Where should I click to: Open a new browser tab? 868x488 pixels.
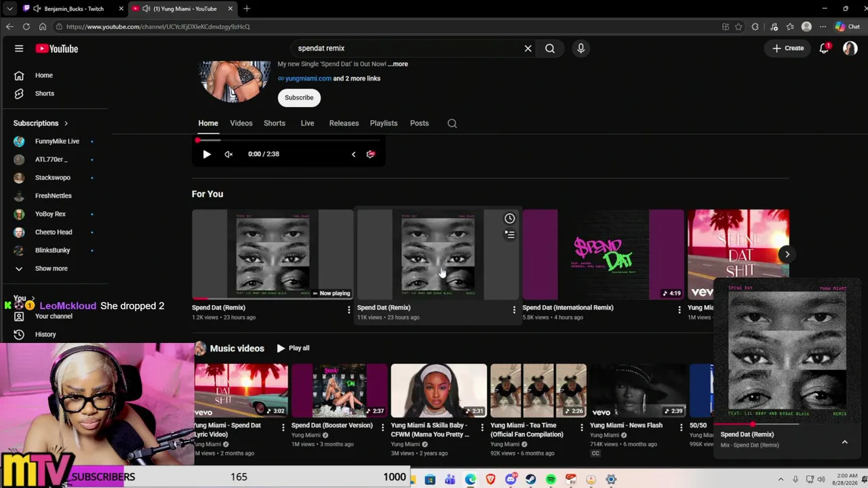pos(247,9)
